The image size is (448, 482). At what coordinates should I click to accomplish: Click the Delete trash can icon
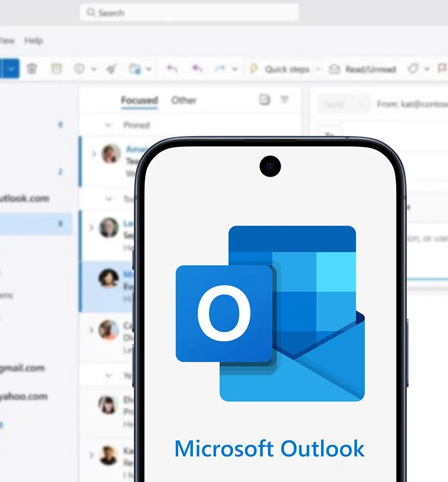(32, 69)
